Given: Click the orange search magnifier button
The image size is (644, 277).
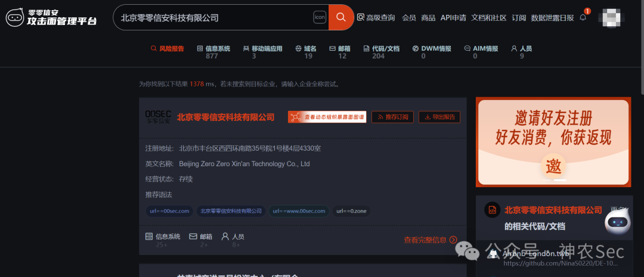Looking at the screenshot, I should click(x=341, y=17).
